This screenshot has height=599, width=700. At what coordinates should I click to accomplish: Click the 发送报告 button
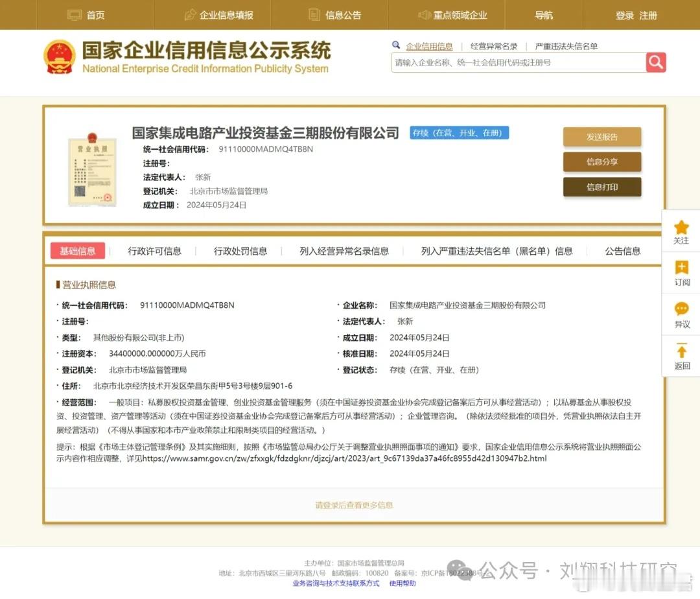pyautogui.click(x=601, y=137)
